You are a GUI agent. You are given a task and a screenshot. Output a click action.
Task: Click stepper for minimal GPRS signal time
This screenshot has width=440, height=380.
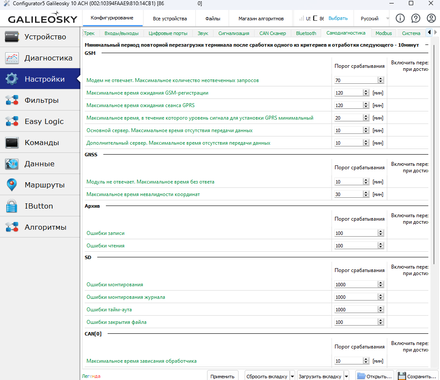click(x=366, y=118)
